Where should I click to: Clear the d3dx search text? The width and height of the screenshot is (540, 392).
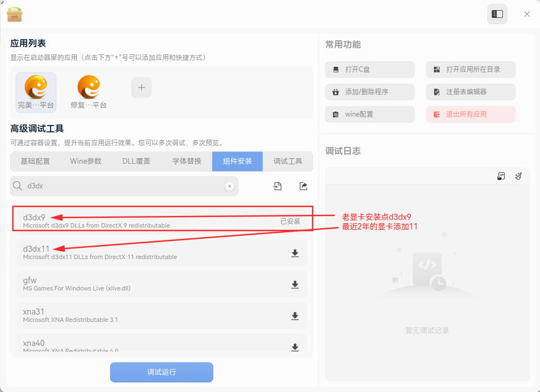(230, 186)
